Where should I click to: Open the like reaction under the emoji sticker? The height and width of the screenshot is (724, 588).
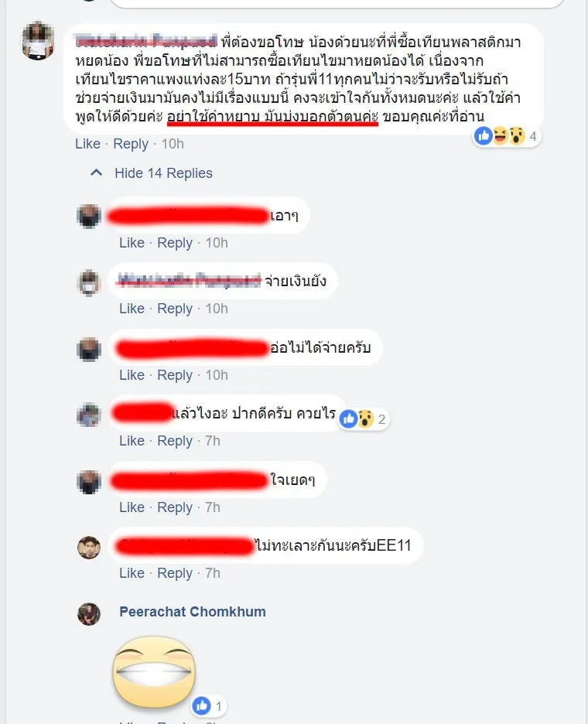point(208,705)
